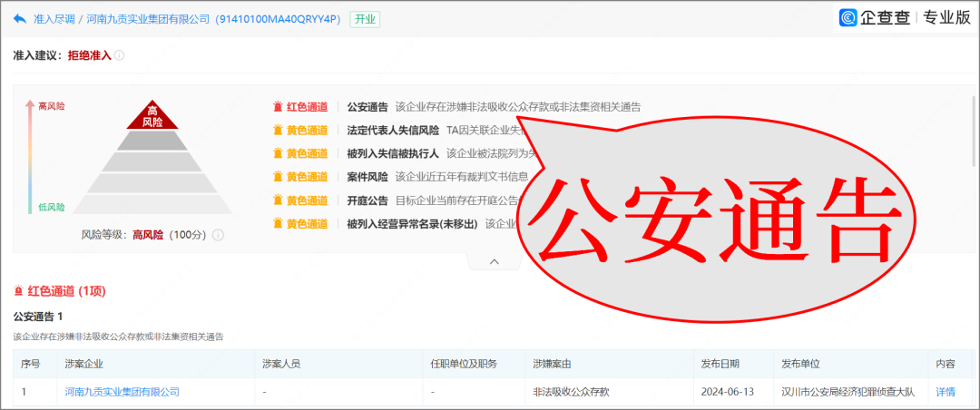This screenshot has width=980, height=410.
Task: Select the 被列入经营异常名录(未移出) risk item
Action: pos(413,223)
